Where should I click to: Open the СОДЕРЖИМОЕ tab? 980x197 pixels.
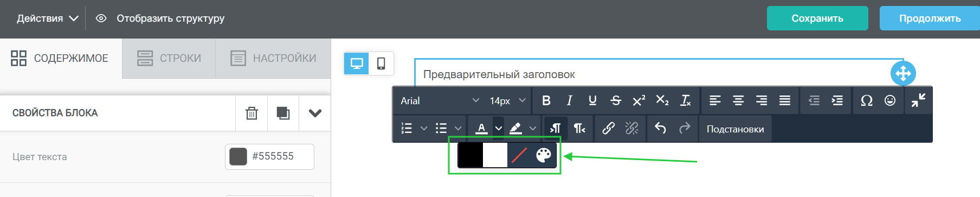61,58
